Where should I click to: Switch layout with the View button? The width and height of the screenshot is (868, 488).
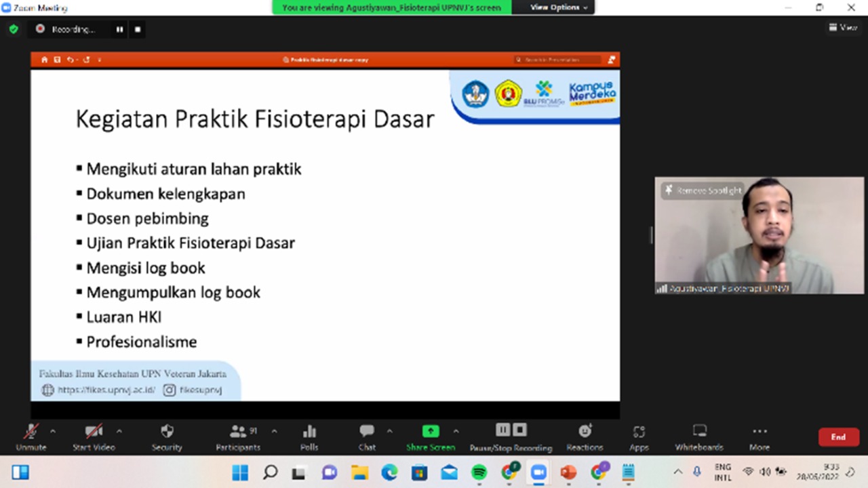point(843,28)
